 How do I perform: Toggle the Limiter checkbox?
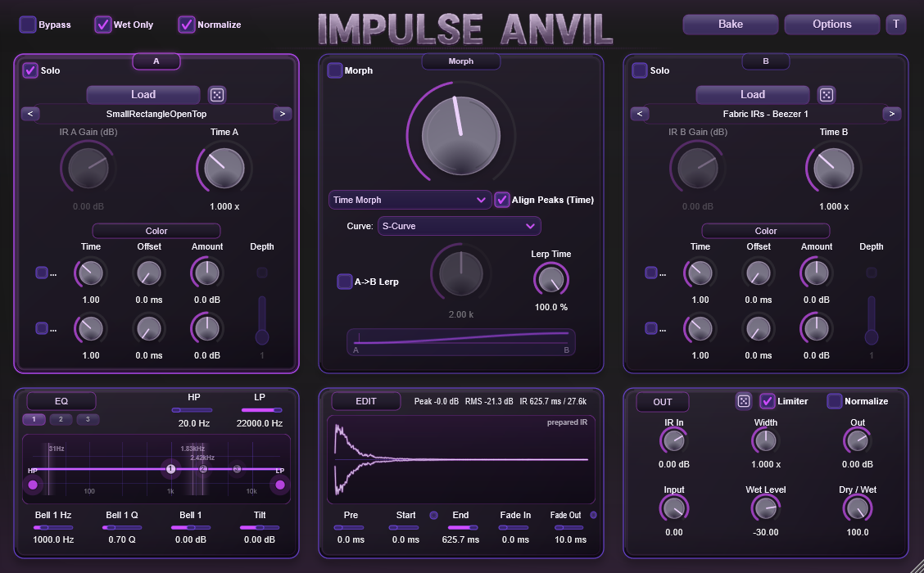click(767, 401)
